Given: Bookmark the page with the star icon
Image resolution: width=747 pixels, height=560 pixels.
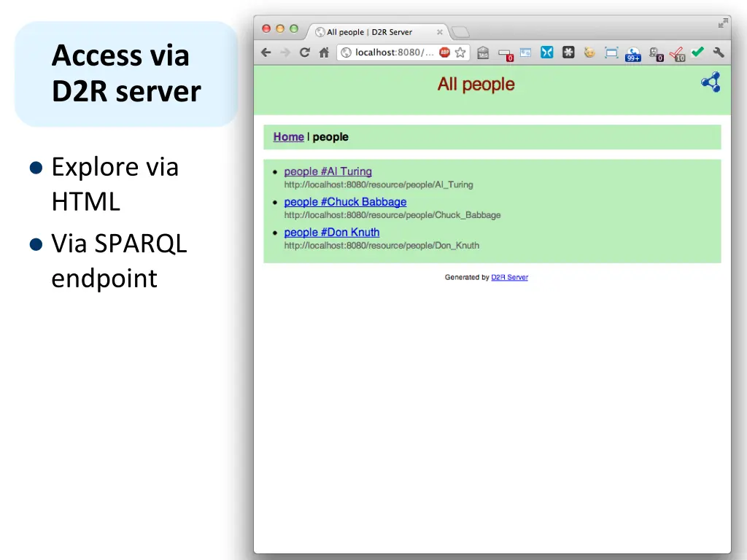Looking at the screenshot, I should tap(460, 52).
